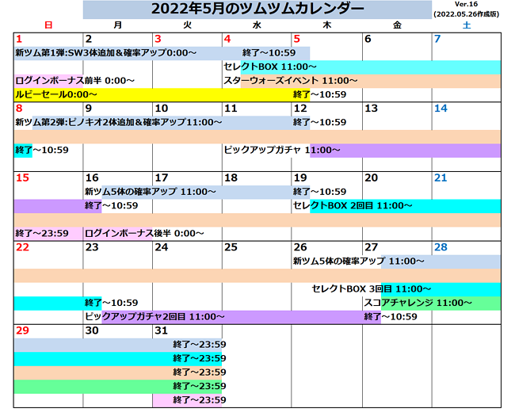
Task: Open the ログインボーナス後半 0:00～ event
Action: (x=144, y=233)
